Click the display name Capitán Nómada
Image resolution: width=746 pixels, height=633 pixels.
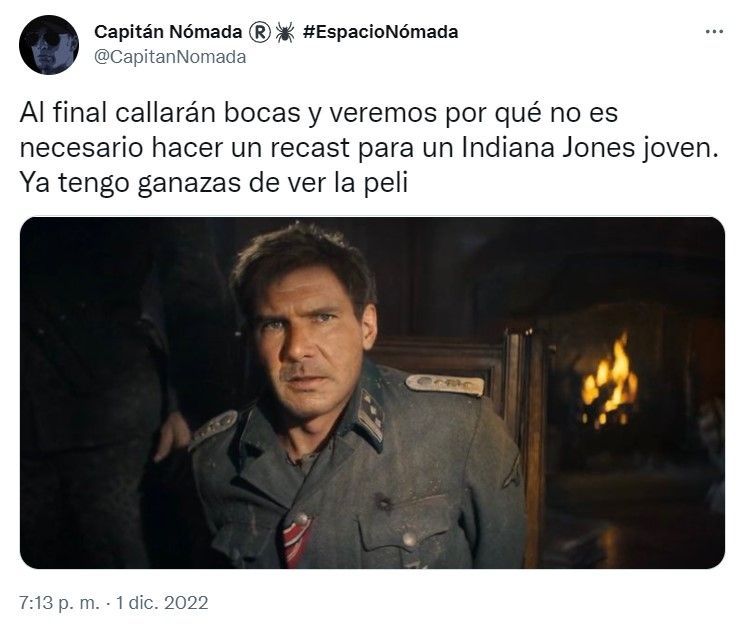pyautogui.click(x=168, y=32)
